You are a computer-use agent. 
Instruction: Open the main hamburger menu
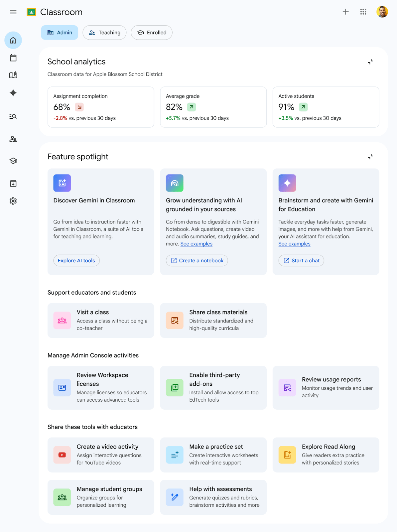click(13, 12)
